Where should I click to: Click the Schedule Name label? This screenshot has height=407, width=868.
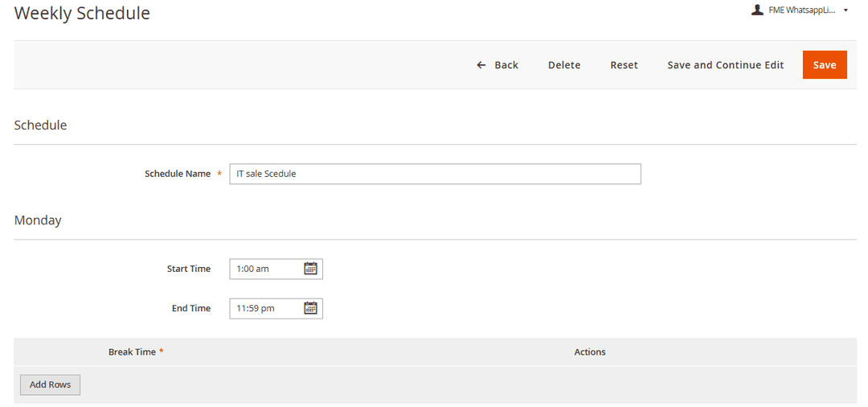point(177,174)
